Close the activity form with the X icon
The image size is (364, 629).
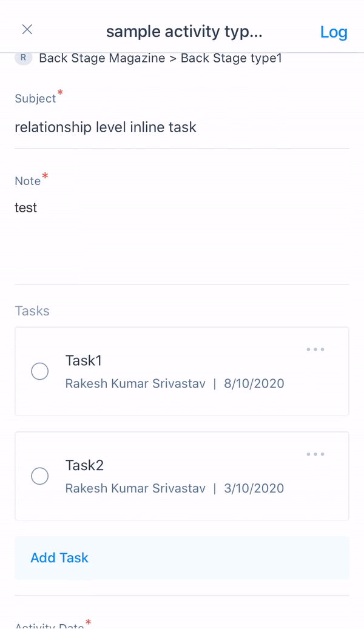coord(27,30)
